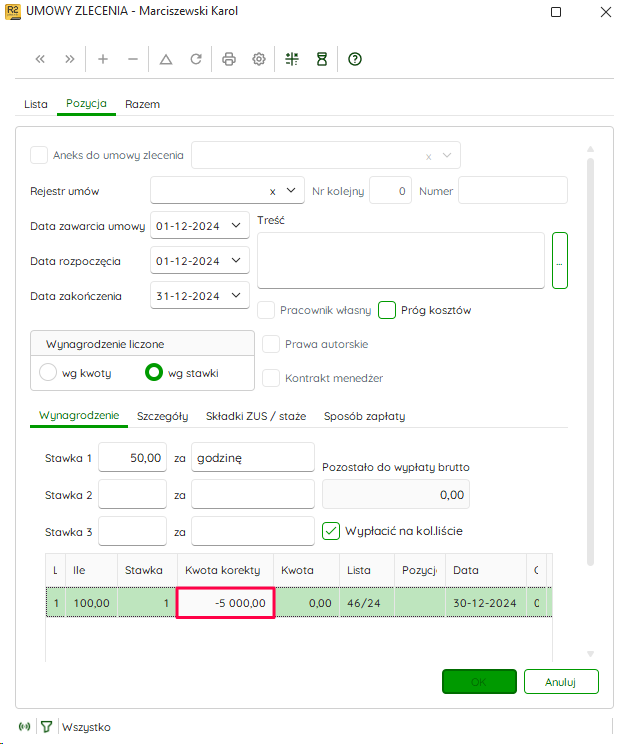Screen dimensions: 622x744
Task: Click the filter funnel icon in status bar
Action: pyautogui.click(x=46, y=726)
